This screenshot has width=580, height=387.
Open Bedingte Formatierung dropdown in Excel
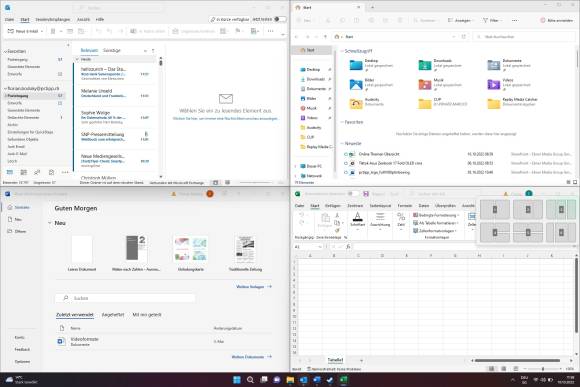pyautogui.click(x=436, y=215)
